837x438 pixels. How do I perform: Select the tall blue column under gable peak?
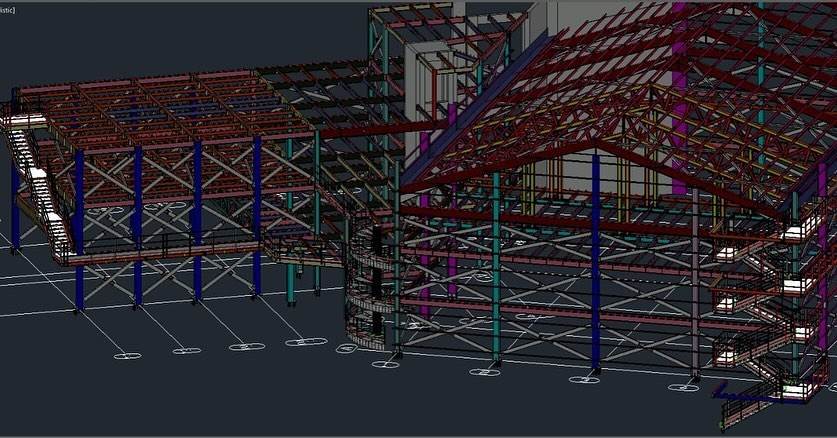596,260
